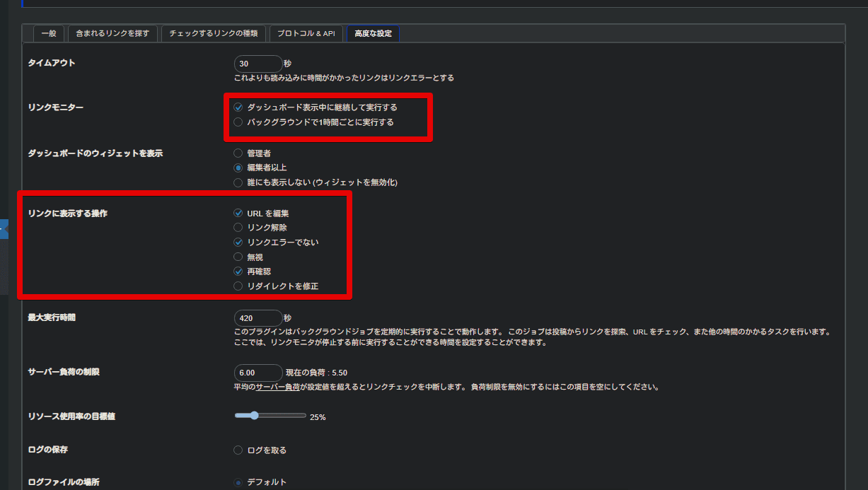Click the リンクに表示する操作 label
The image size is (868, 490).
click(x=67, y=213)
